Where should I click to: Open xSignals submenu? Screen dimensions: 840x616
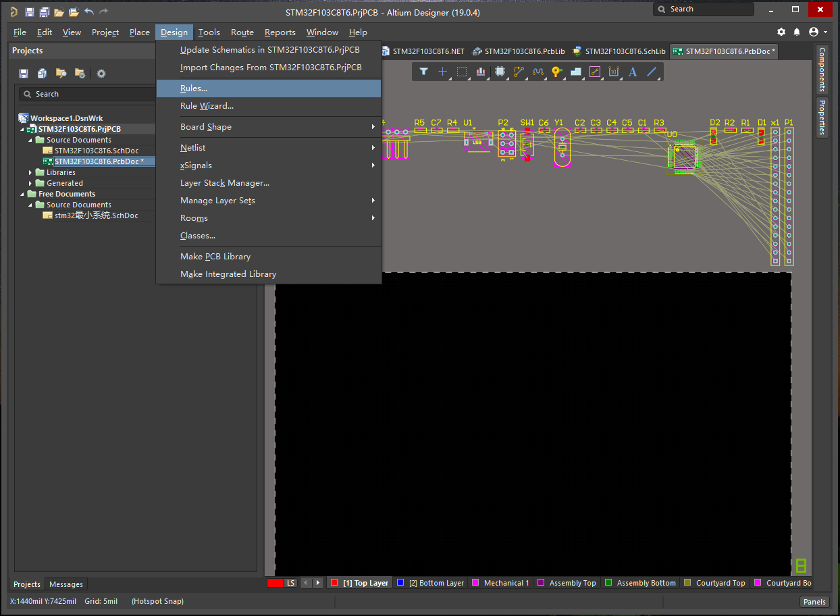coord(269,165)
